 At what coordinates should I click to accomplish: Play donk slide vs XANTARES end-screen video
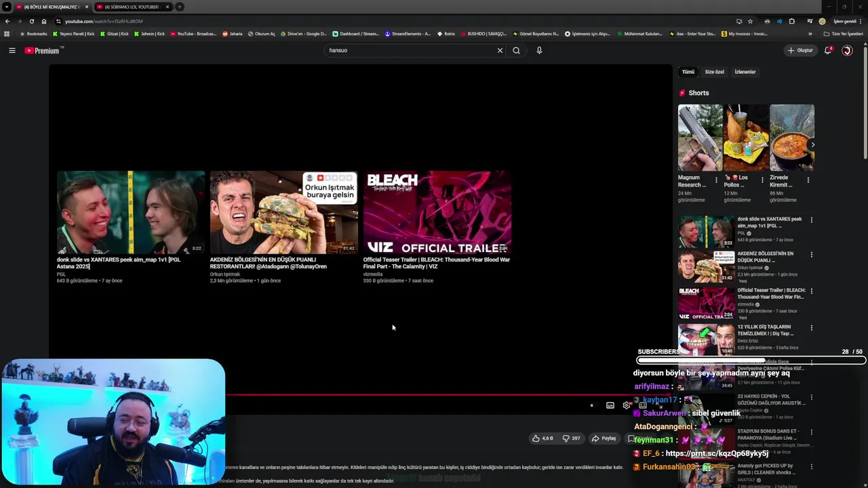click(x=130, y=212)
